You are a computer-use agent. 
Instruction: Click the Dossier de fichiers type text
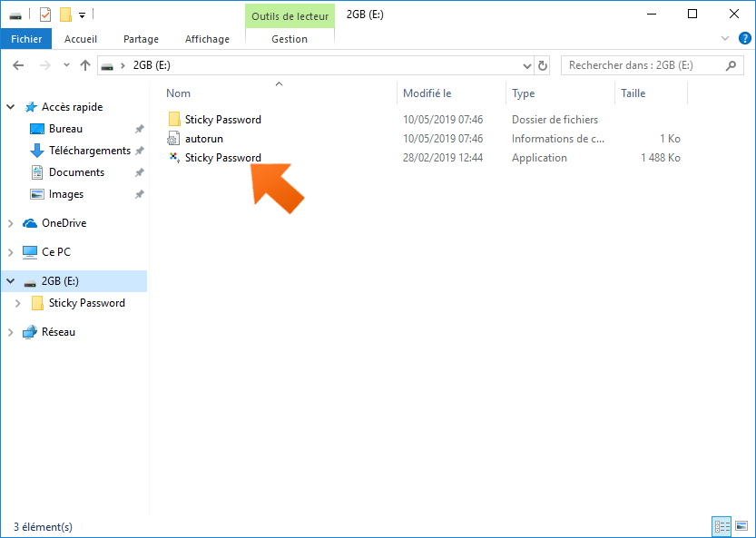pos(555,120)
